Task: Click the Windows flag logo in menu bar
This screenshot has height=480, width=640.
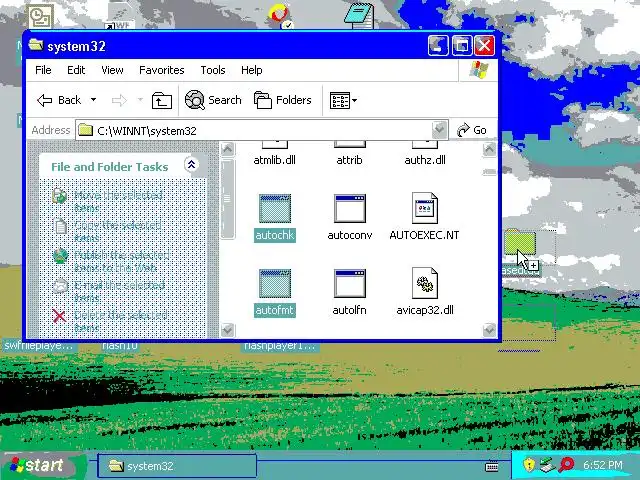Action: pos(479,70)
